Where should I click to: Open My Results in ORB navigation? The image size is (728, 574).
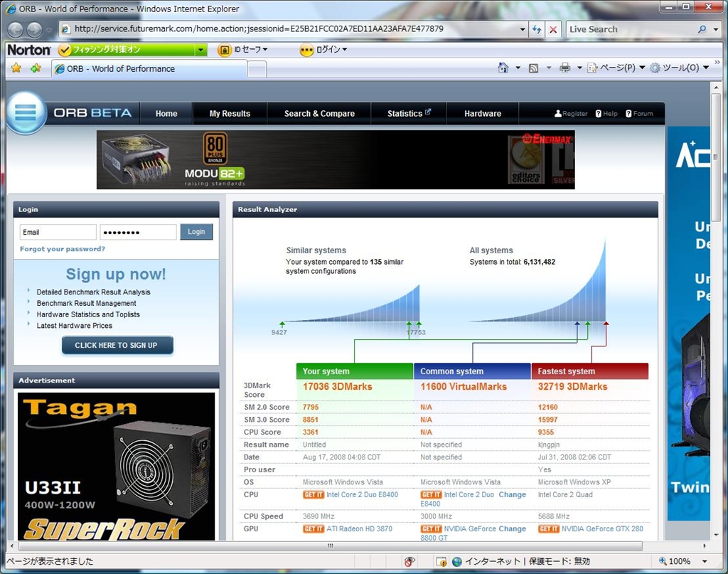click(x=230, y=113)
